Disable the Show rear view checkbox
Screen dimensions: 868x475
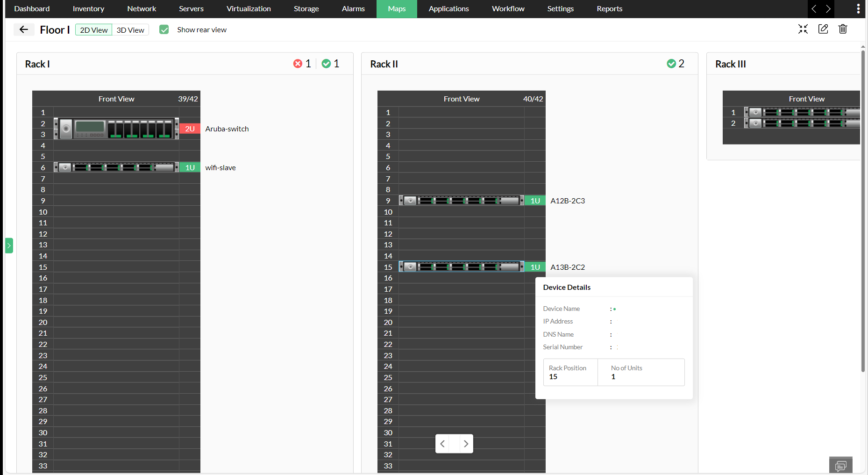[164, 29]
